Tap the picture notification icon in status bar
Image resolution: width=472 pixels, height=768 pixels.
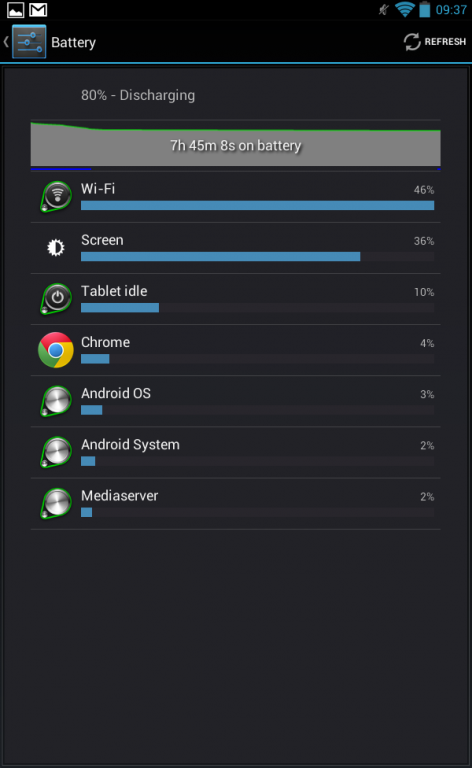(16, 10)
